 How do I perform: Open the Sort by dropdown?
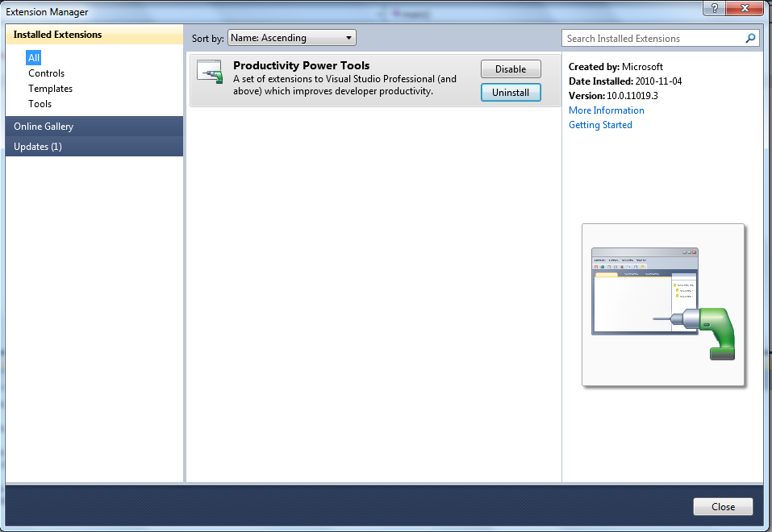[292, 38]
